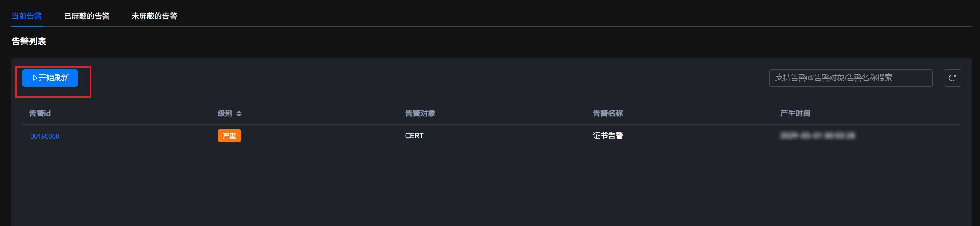Focus the 告警id/告警对象/告警名称 search box
Image resolution: width=980 pixels, height=226 pixels.
(x=851, y=78)
